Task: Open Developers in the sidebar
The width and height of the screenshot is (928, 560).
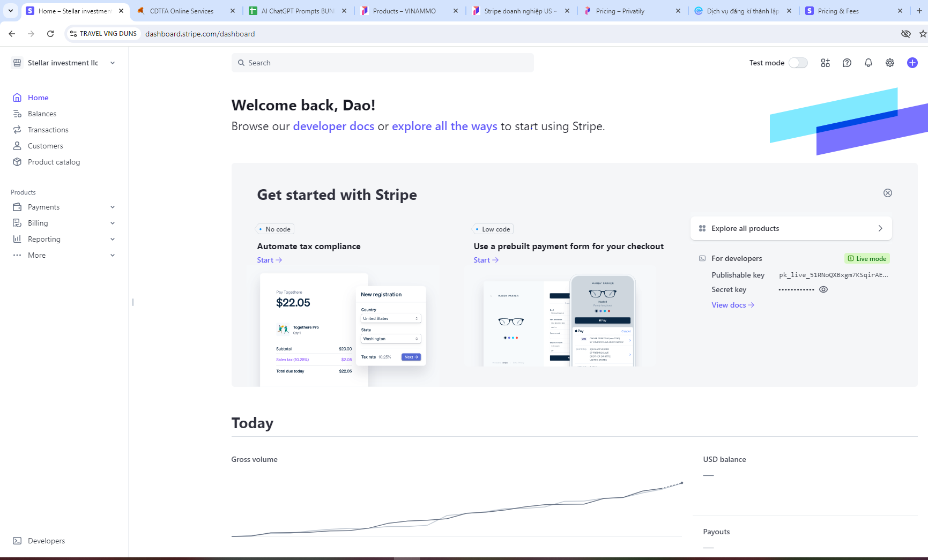Action: pos(46,541)
